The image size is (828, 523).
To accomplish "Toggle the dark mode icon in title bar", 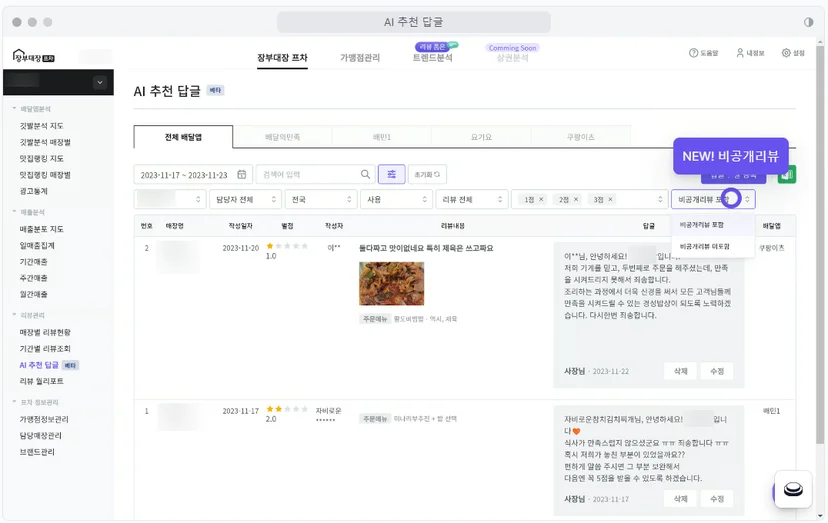I will click(808, 22).
